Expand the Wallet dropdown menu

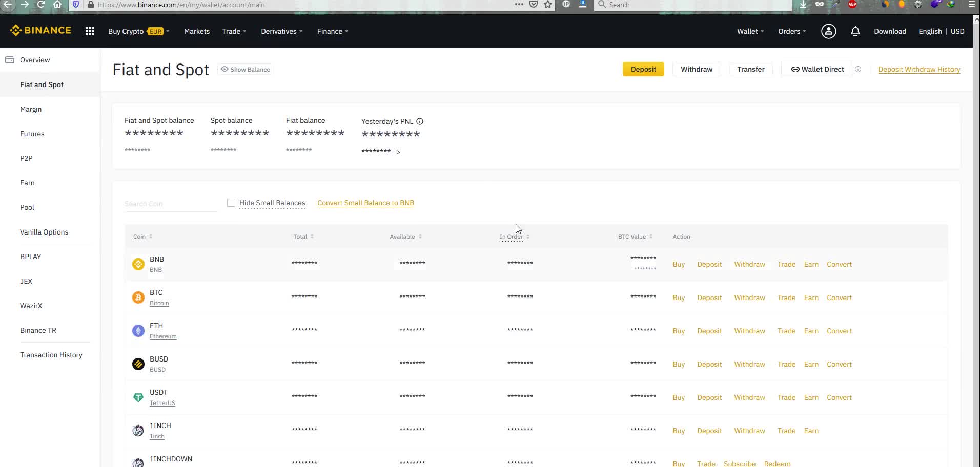click(750, 31)
